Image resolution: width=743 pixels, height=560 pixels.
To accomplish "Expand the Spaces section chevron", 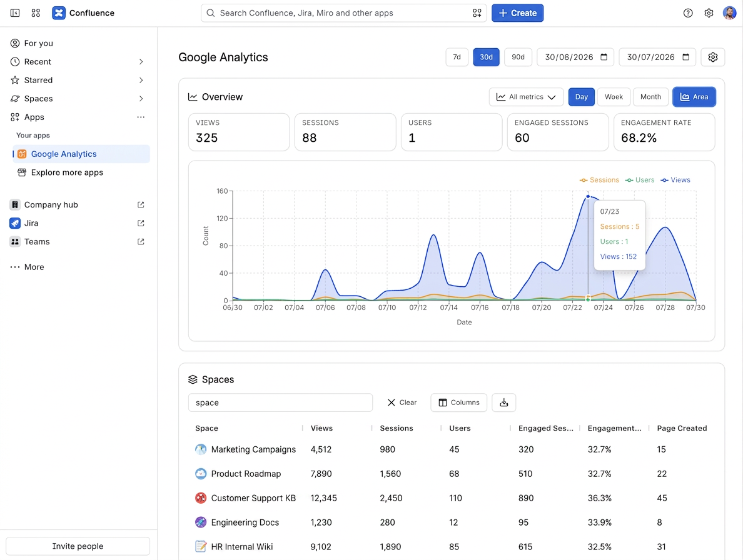I will [141, 99].
